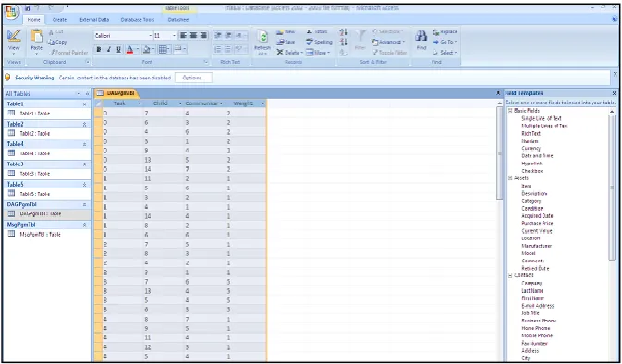Run Spelling check
This screenshot has height=364, width=622.
coord(319,42)
